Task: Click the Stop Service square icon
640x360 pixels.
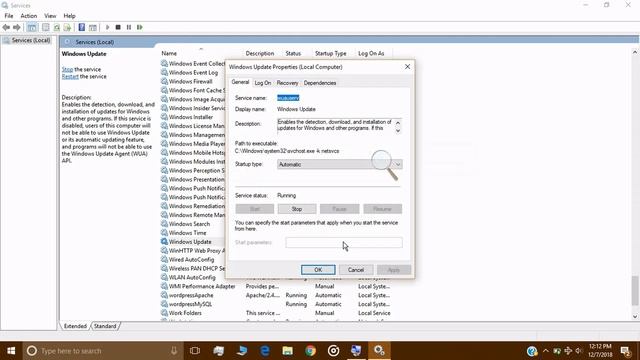Action: [x=118, y=27]
